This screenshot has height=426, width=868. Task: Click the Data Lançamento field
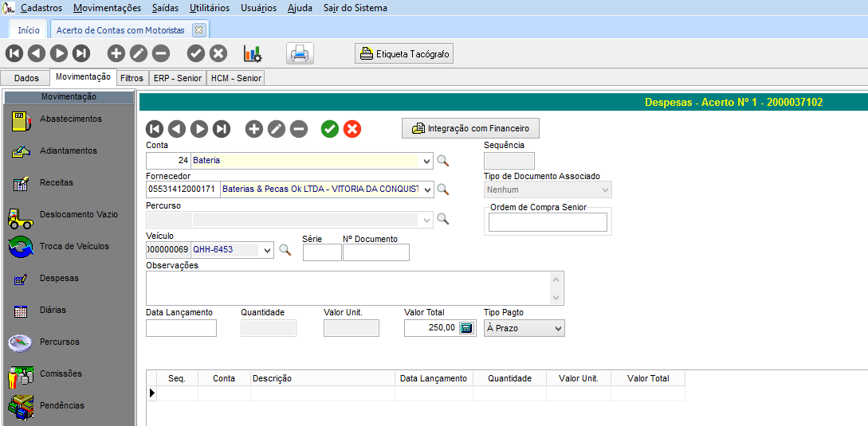[181, 328]
